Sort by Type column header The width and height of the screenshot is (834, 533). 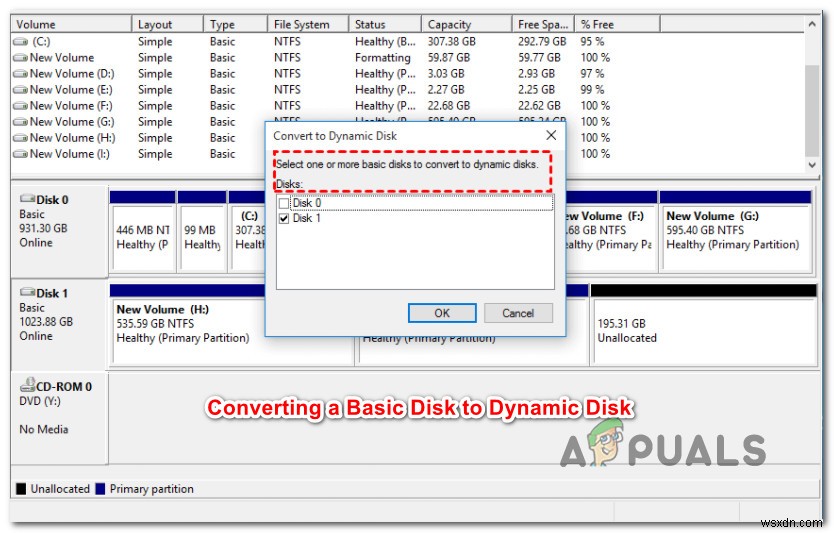tap(235, 24)
